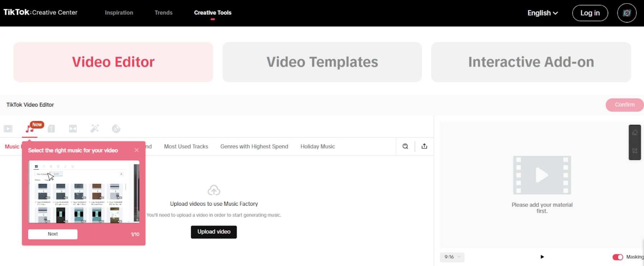Close the music tip popup
The width and height of the screenshot is (644, 266).
coord(136,150)
